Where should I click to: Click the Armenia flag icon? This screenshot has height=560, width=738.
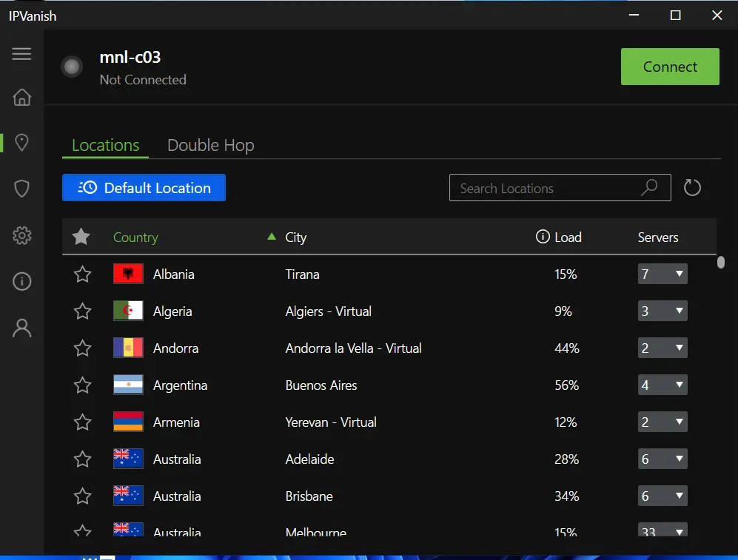(x=128, y=422)
